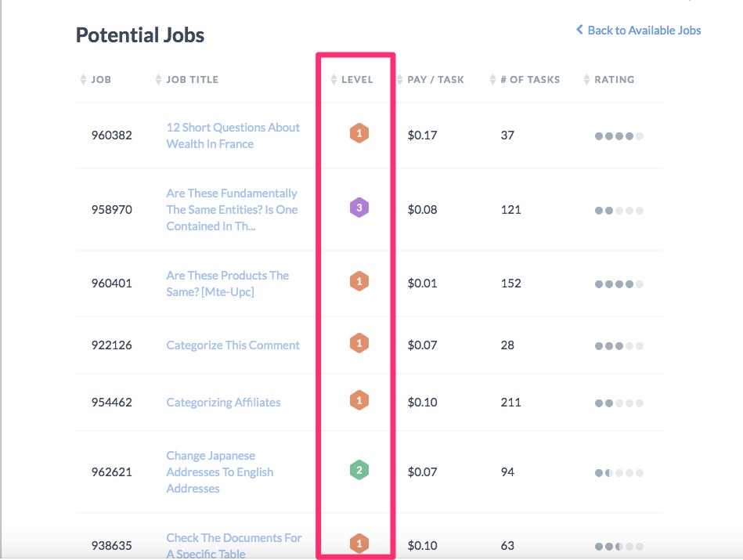Click back chevron icon near Available Jobs

(579, 30)
